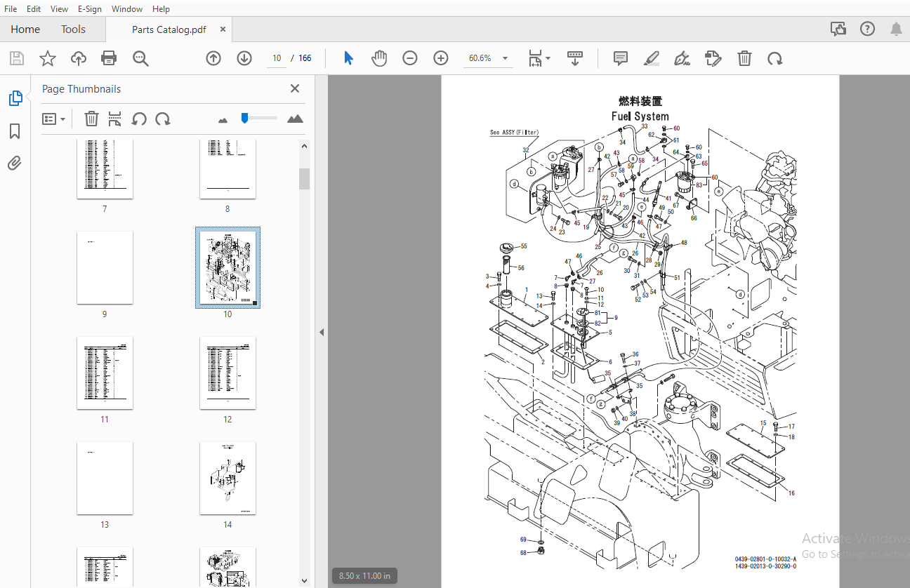Open the View menu
Viewport: 910px width, 588px height.
60,8
